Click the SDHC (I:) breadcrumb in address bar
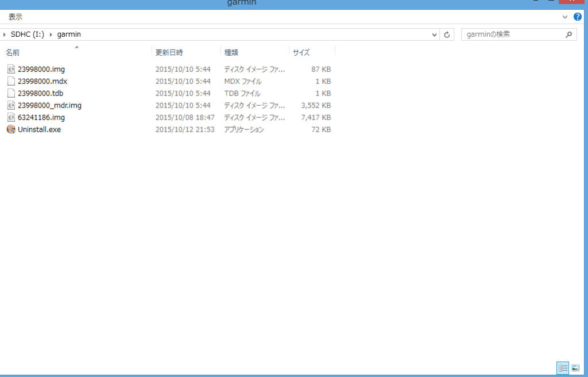The height and width of the screenshot is (377, 588). (28, 34)
